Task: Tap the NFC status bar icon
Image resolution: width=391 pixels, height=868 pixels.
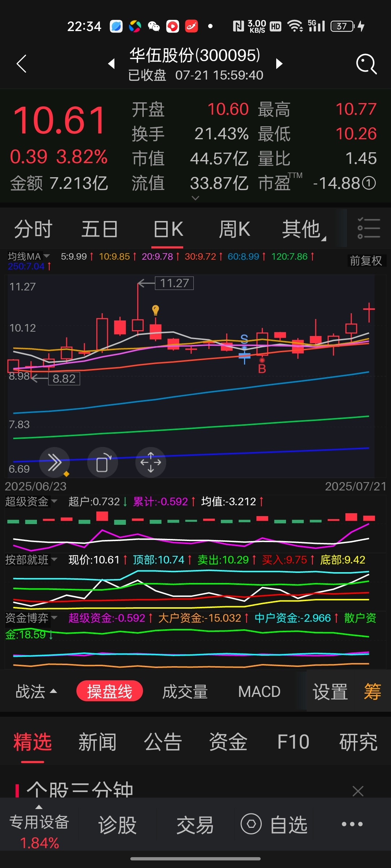Action: click(238, 26)
